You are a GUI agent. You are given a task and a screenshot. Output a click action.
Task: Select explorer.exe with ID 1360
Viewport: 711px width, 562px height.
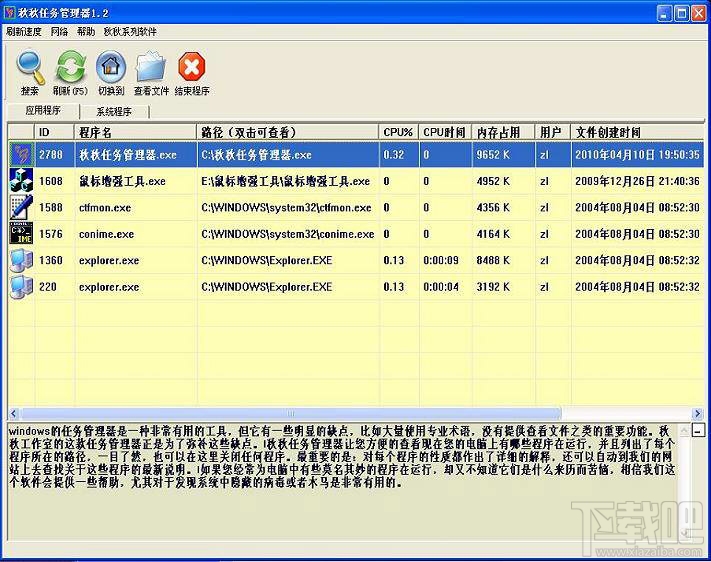tap(109, 260)
